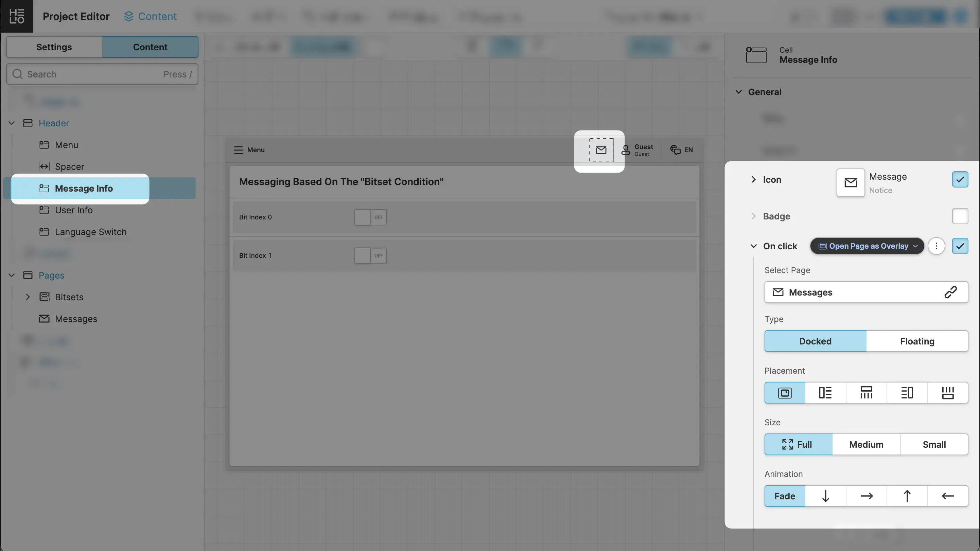
Task: Select the bottom placement icon
Action: [x=947, y=393]
